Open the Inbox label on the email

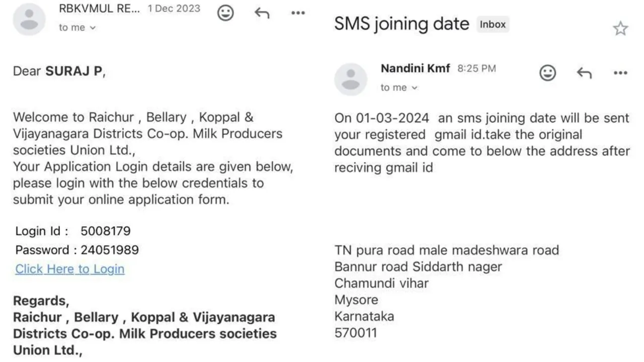(493, 24)
